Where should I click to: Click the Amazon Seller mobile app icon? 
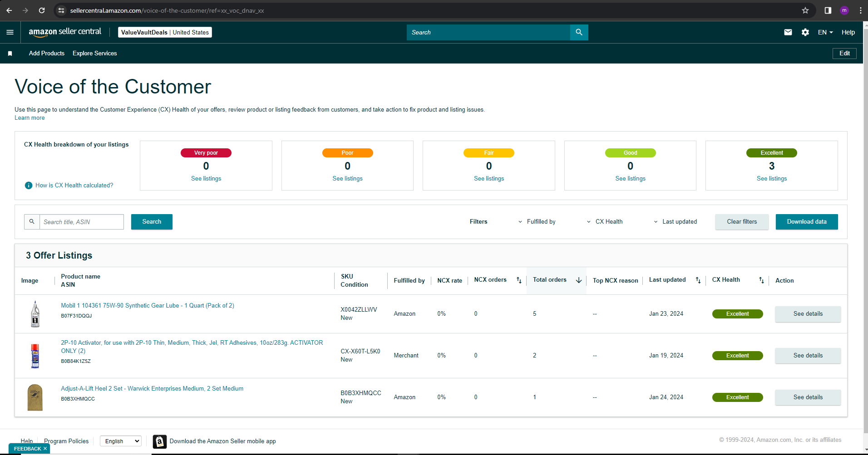point(160,441)
